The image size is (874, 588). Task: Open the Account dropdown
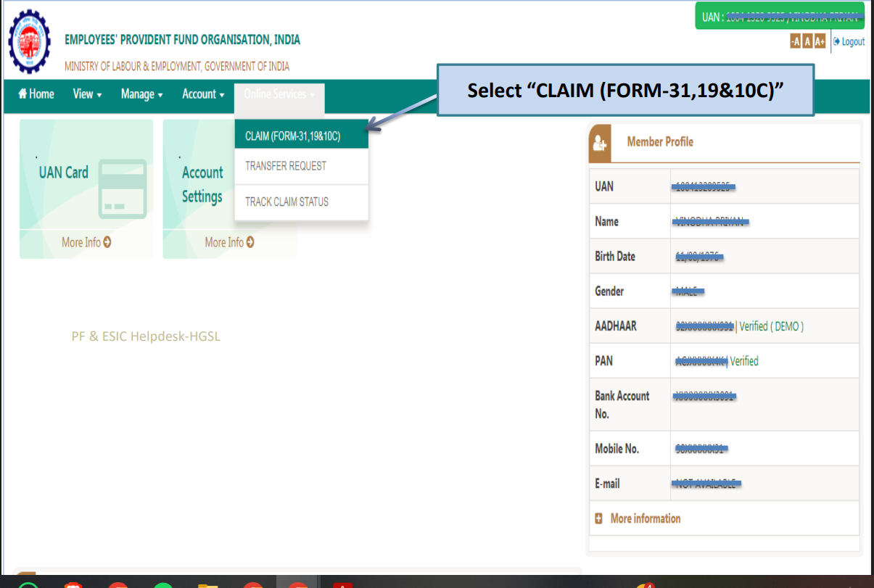[201, 94]
